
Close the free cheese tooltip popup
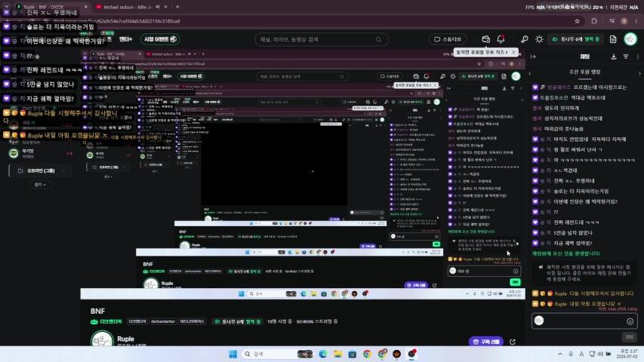514,52
